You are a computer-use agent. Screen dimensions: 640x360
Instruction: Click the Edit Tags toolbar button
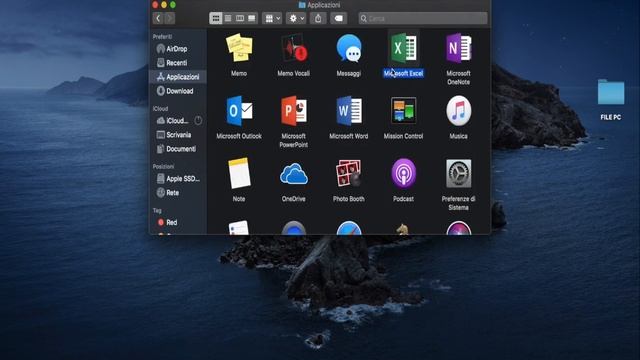click(x=339, y=18)
